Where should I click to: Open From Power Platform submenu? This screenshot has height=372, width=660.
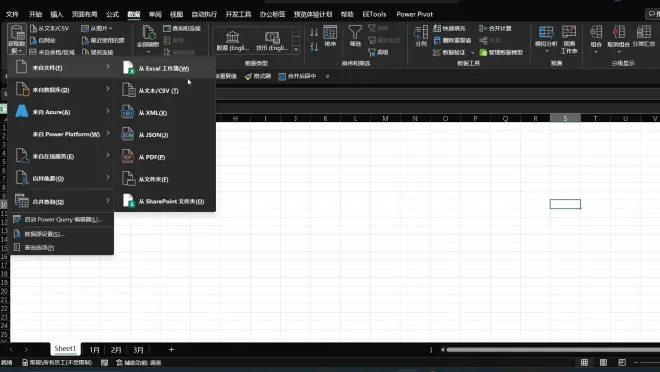[x=61, y=134]
